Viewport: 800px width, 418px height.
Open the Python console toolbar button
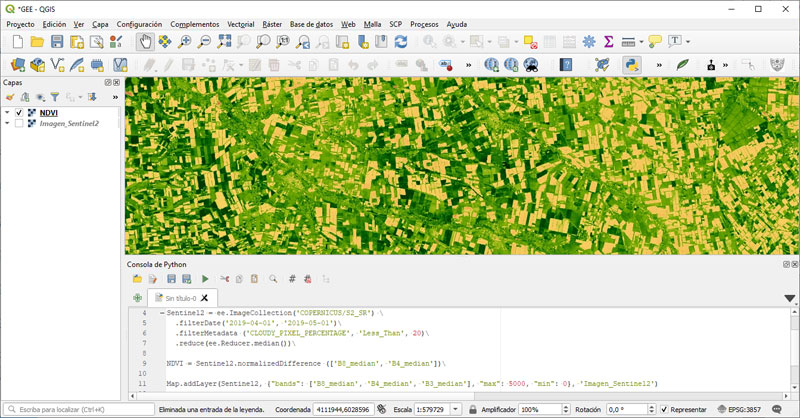point(632,65)
